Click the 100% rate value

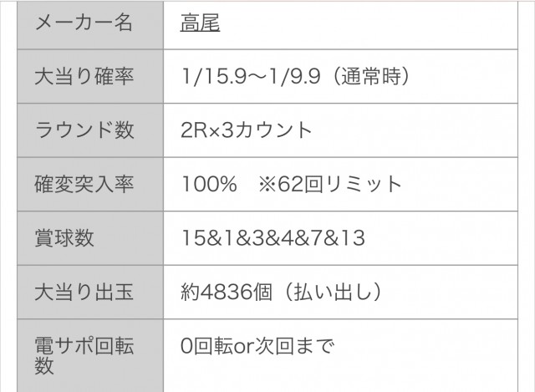click(208, 184)
